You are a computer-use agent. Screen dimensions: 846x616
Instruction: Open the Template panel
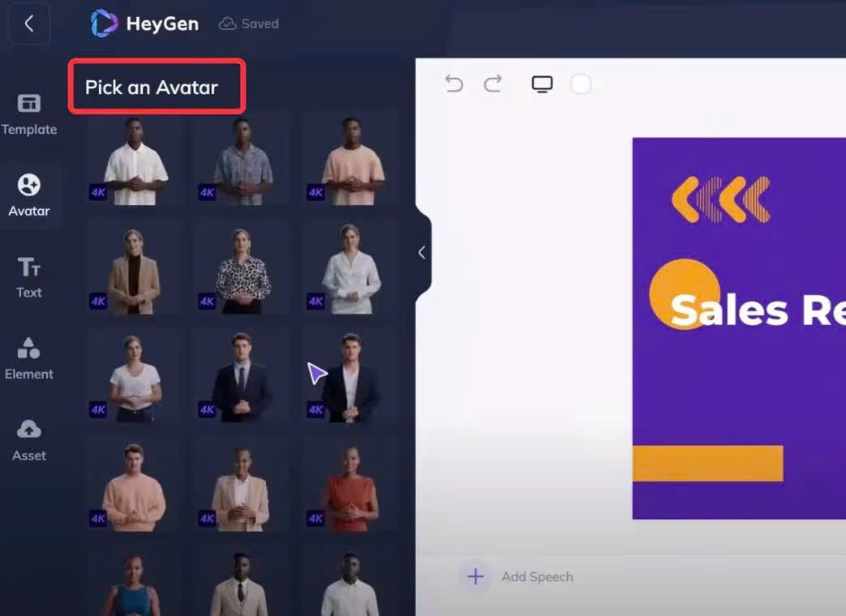click(29, 114)
